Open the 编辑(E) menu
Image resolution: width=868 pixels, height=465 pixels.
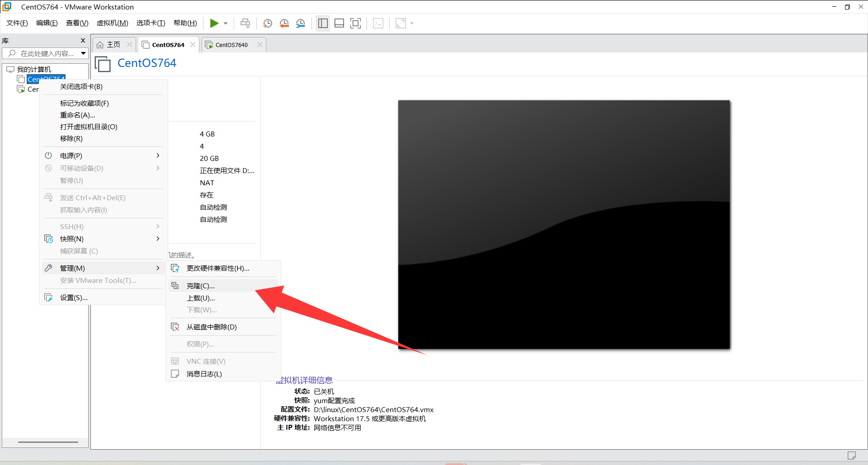point(47,23)
